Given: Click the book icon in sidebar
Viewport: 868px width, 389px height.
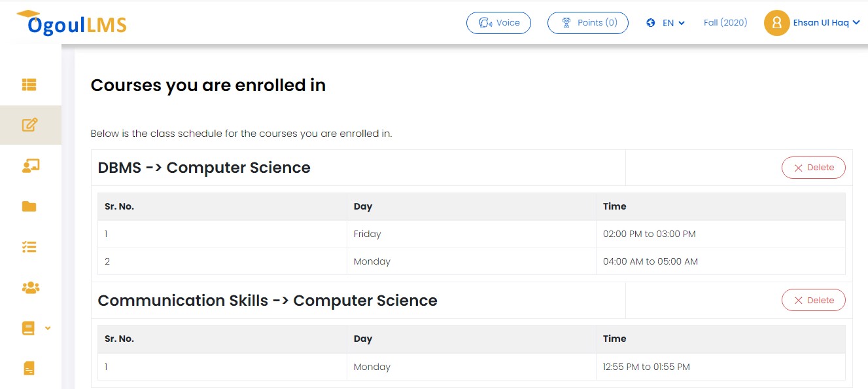Looking at the screenshot, I should [x=28, y=328].
